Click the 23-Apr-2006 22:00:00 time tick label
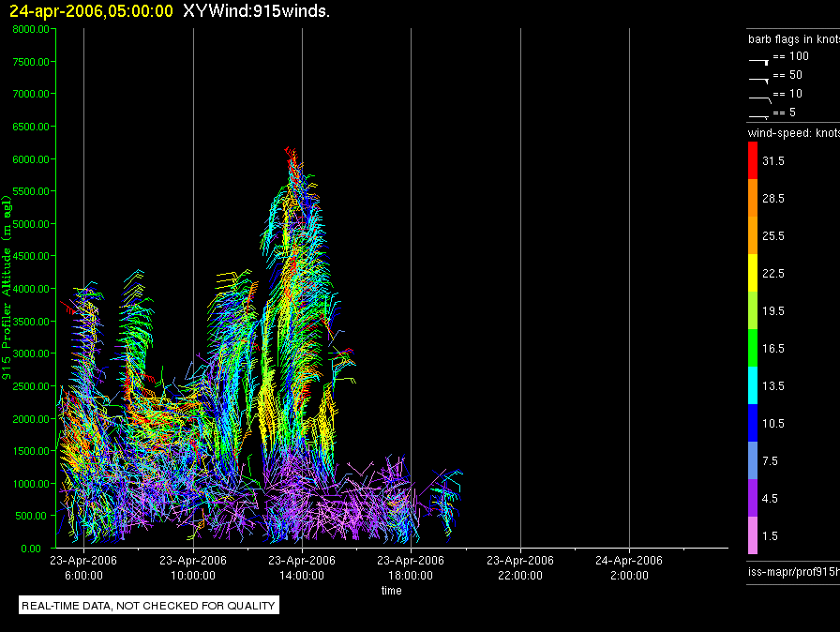This screenshot has height=632, width=840. 519,567
